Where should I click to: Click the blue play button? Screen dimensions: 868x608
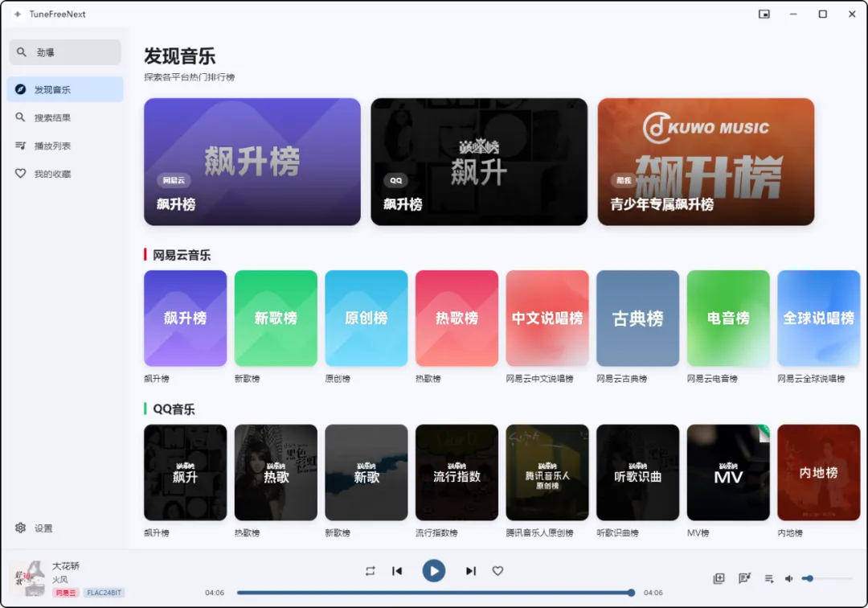coord(433,571)
